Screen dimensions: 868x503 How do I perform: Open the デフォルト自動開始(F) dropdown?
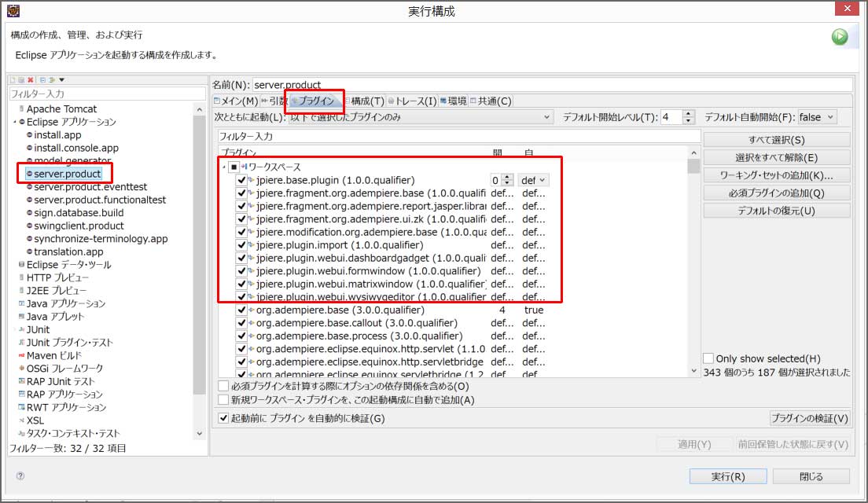(x=817, y=117)
